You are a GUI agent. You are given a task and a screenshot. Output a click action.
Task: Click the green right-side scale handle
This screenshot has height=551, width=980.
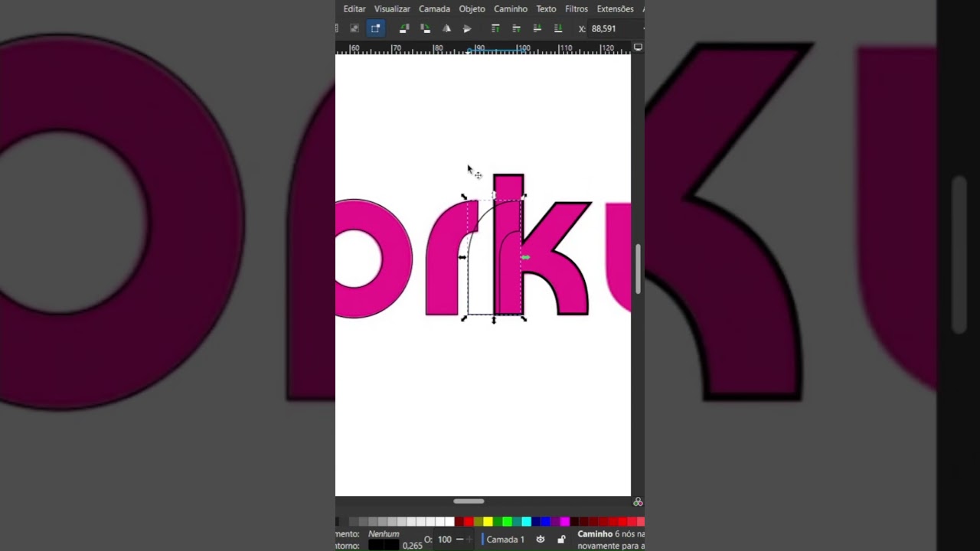pos(525,258)
